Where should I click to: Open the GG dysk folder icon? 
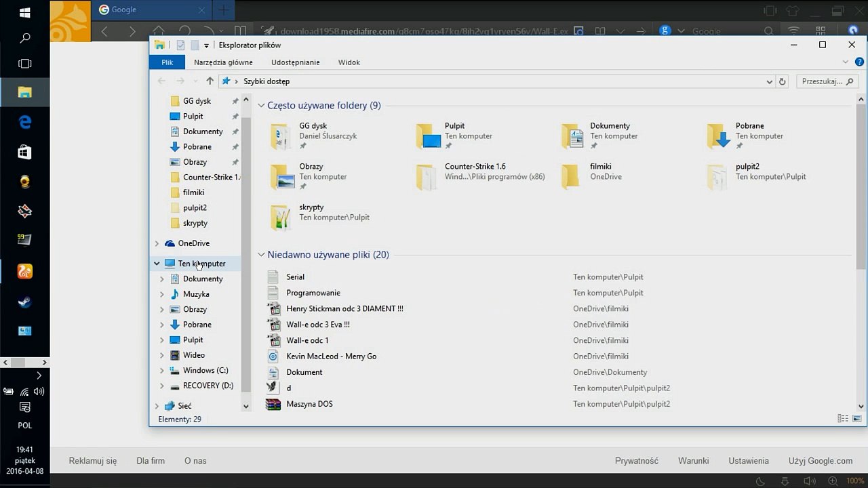coord(281,136)
